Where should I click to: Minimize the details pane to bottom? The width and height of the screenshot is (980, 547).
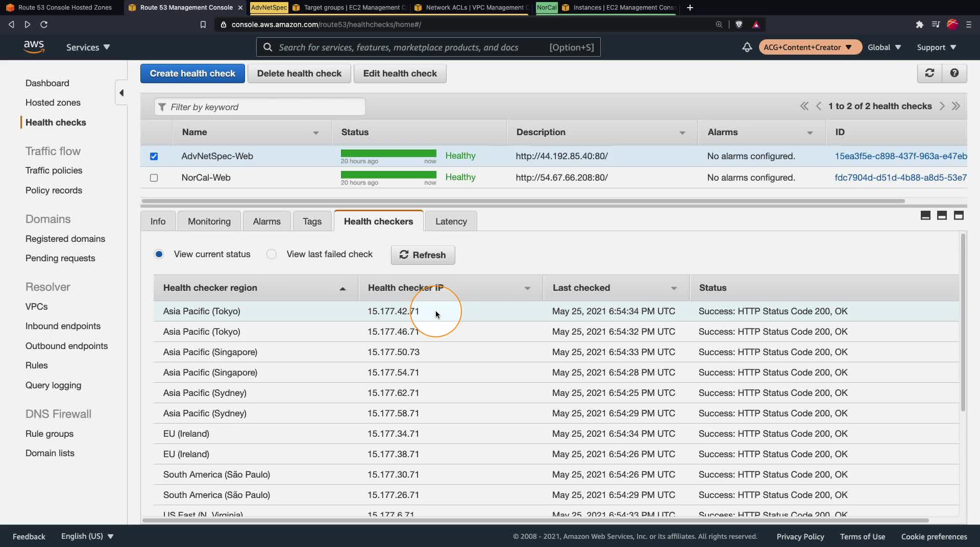click(925, 215)
